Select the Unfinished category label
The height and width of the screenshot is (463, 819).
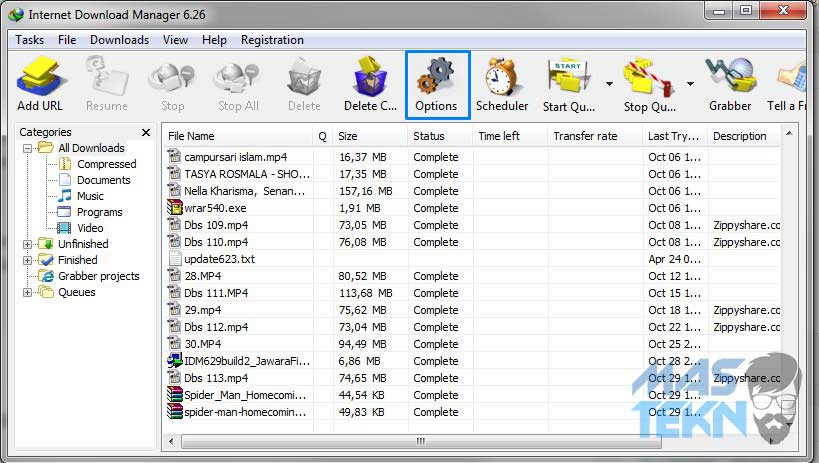click(83, 244)
